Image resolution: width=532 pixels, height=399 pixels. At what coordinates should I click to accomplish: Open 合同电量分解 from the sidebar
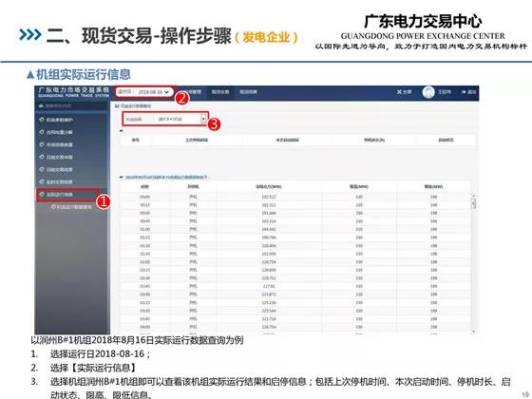pos(59,132)
